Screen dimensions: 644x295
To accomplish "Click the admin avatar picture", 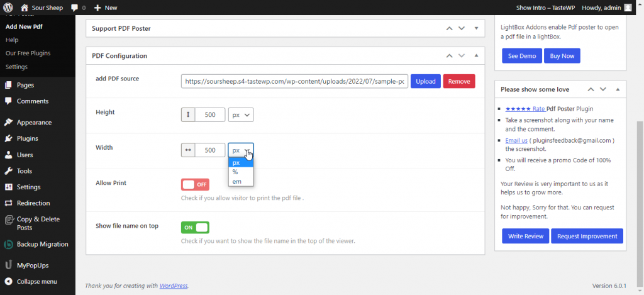I will (628, 8).
